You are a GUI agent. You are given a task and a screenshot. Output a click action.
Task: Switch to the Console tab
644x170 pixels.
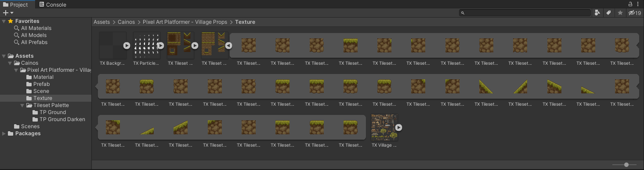[x=53, y=4]
